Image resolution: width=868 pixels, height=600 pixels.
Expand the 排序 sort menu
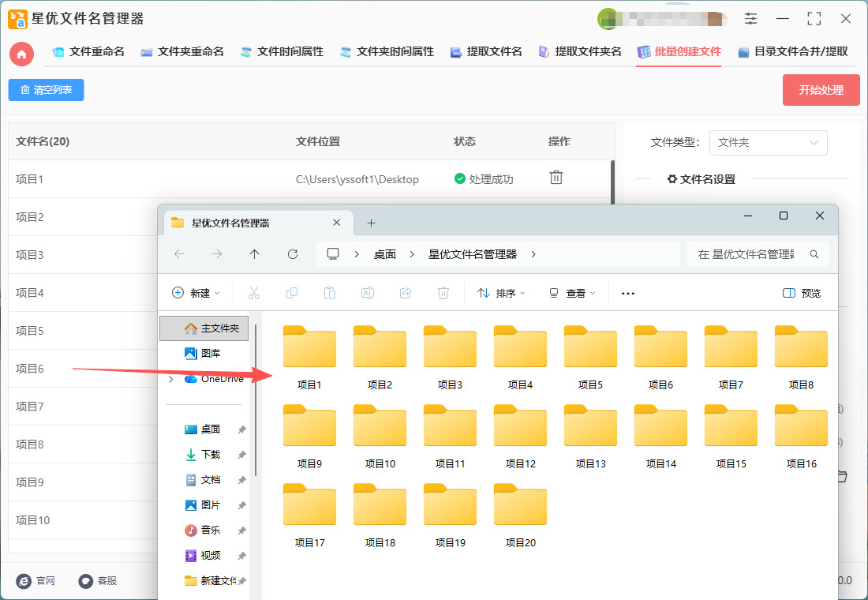[501, 293]
